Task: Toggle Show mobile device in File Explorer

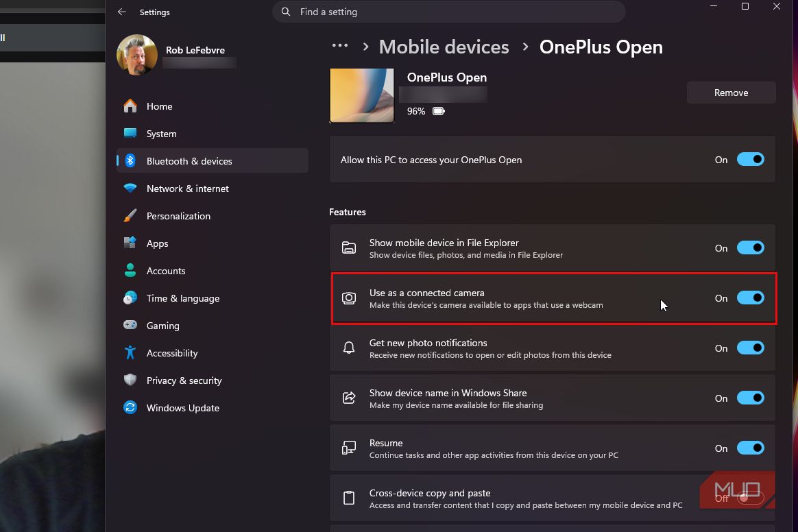Action: click(751, 248)
